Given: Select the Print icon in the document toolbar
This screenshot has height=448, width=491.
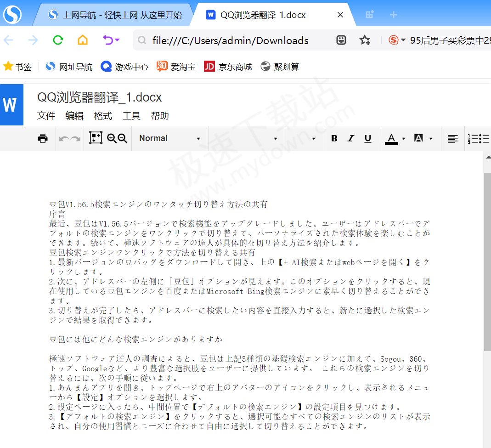Looking at the screenshot, I should pos(43,138).
